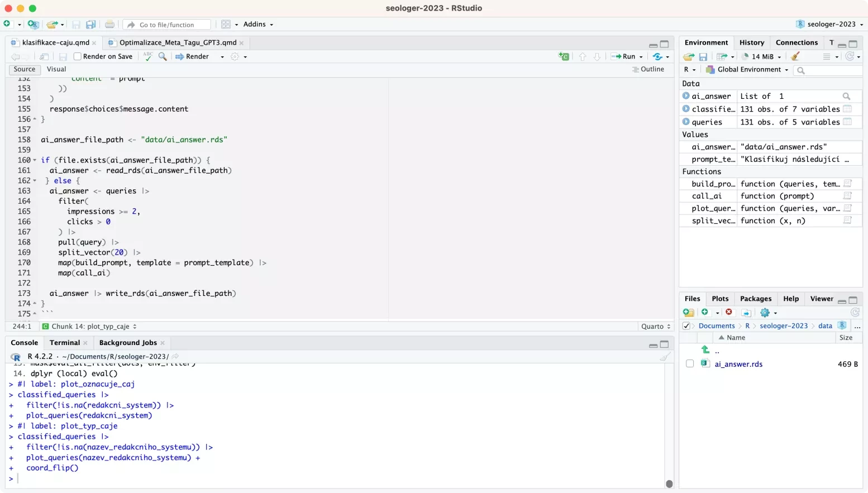The height and width of the screenshot is (493, 868).
Task: Switch editor to Source mode
Action: pyautogui.click(x=25, y=69)
